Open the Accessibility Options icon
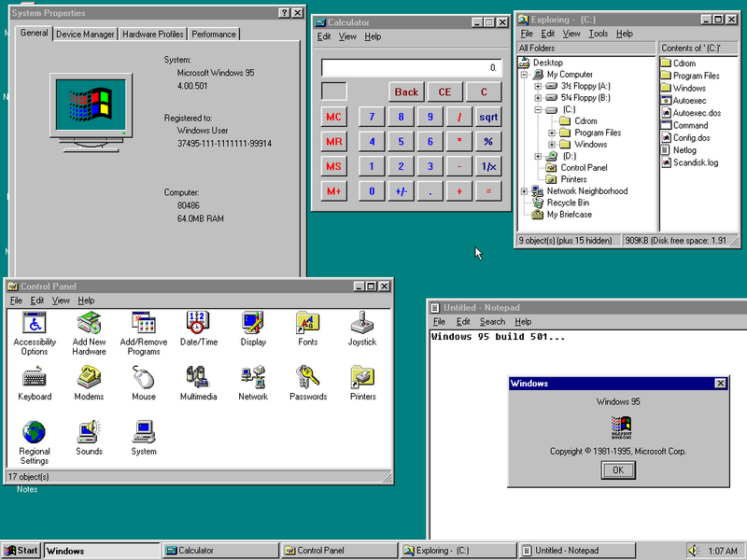747x560 pixels. [x=35, y=324]
